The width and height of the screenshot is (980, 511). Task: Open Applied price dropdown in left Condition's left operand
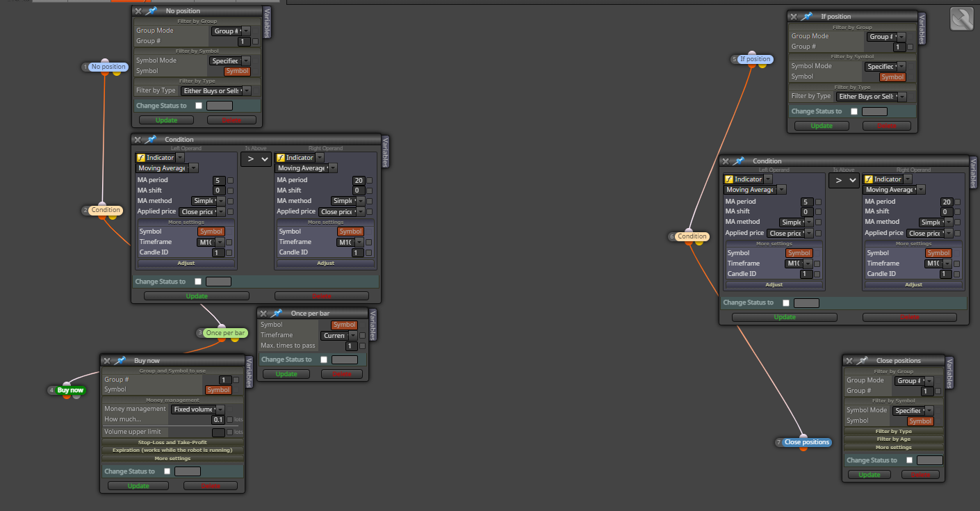[202, 212]
